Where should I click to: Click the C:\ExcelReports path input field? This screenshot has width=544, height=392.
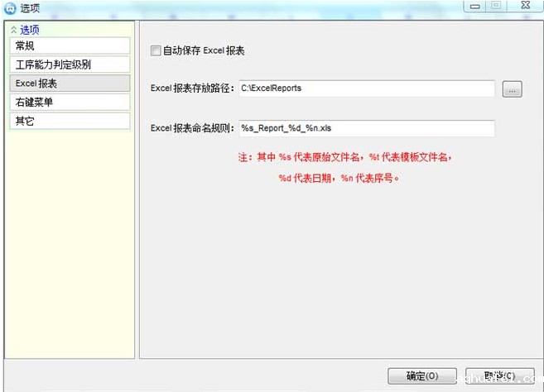tap(365, 88)
